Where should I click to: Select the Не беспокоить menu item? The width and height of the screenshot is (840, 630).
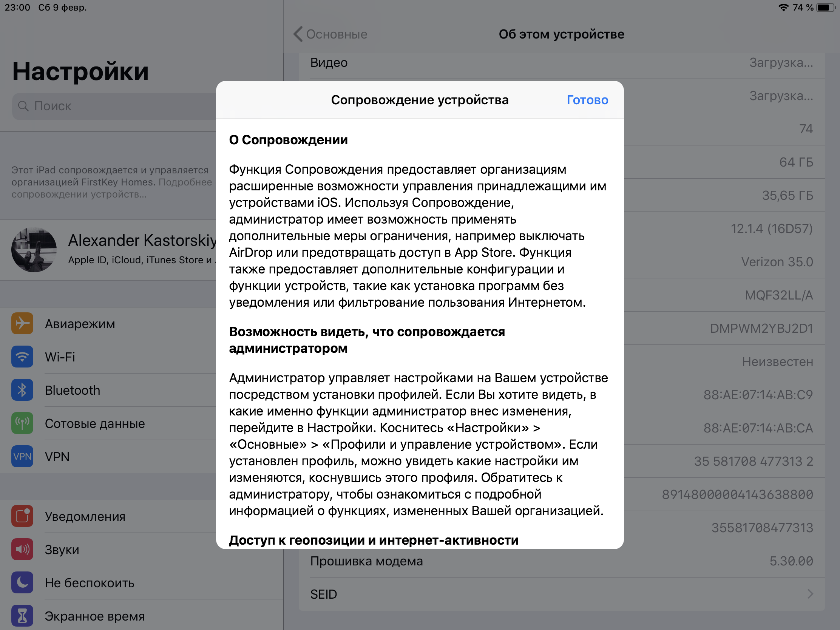coord(90,582)
